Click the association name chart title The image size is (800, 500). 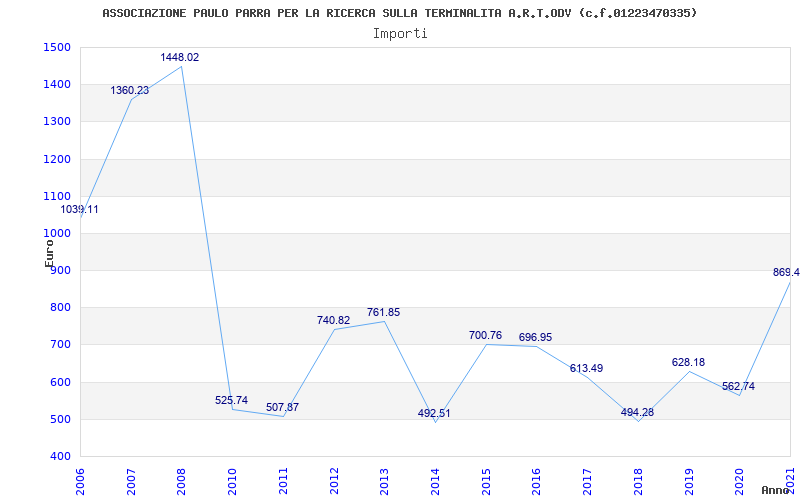[399, 13]
